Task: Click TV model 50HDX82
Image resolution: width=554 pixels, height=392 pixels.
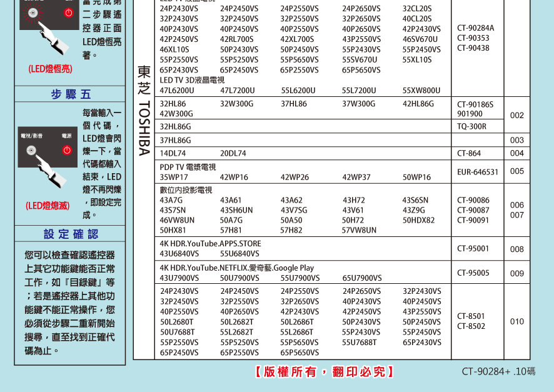Action: coord(418,220)
